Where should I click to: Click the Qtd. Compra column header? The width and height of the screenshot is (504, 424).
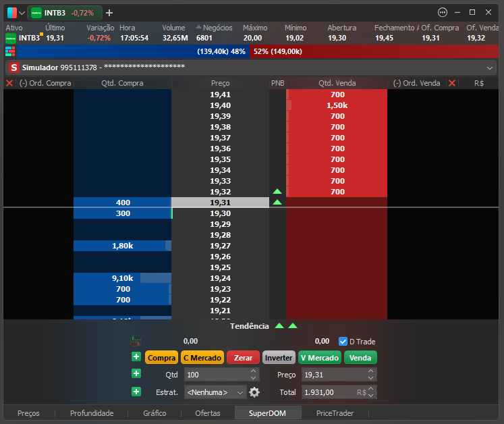(122, 83)
